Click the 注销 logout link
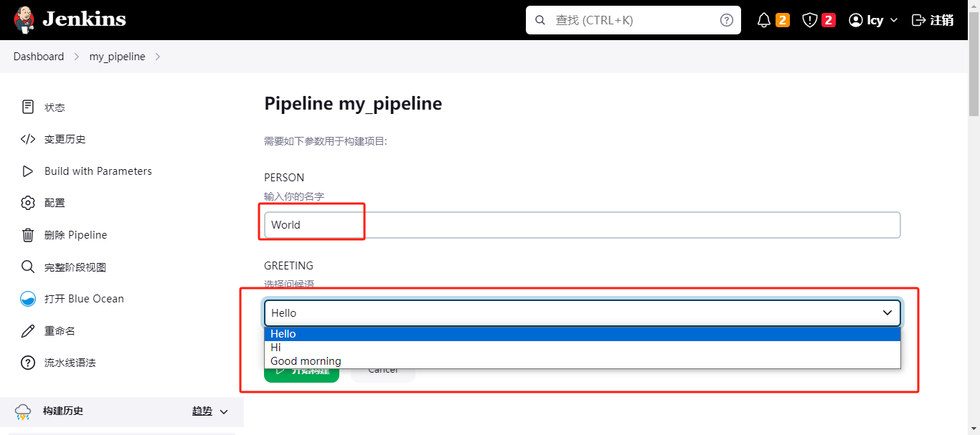 (933, 20)
